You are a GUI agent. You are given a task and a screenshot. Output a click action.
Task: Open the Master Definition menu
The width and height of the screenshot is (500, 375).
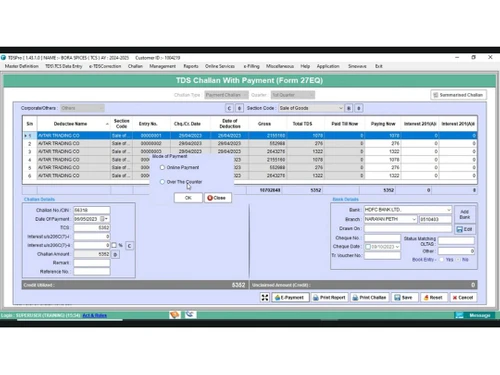(x=22, y=66)
